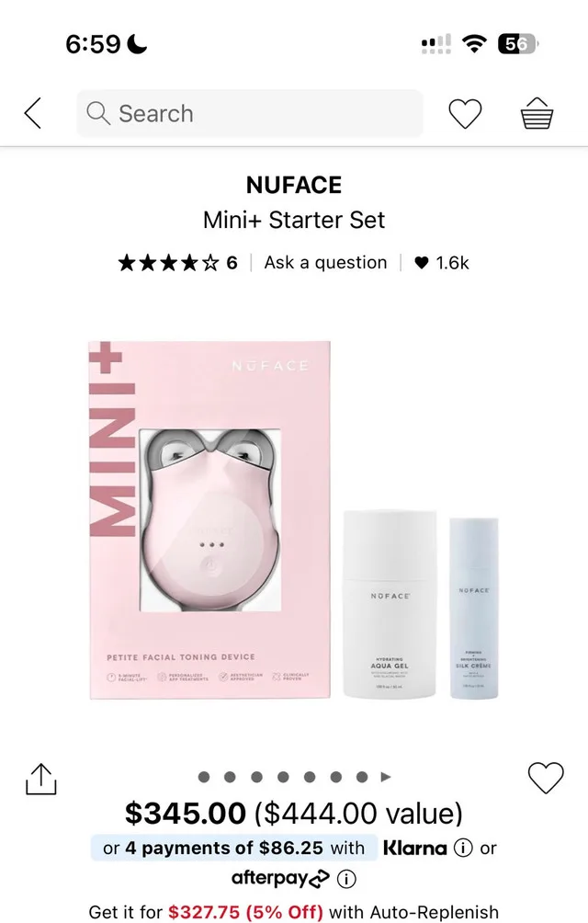Tap the 4 payments with Klarna text
The height and width of the screenshot is (923, 588).
click(x=234, y=848)
